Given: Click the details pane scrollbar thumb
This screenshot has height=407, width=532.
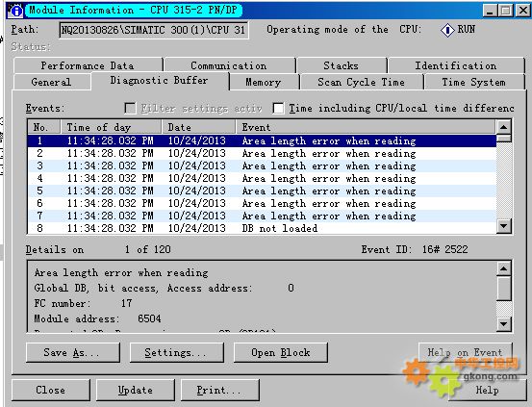Looking at the screenshot, I should coord(503,289).
